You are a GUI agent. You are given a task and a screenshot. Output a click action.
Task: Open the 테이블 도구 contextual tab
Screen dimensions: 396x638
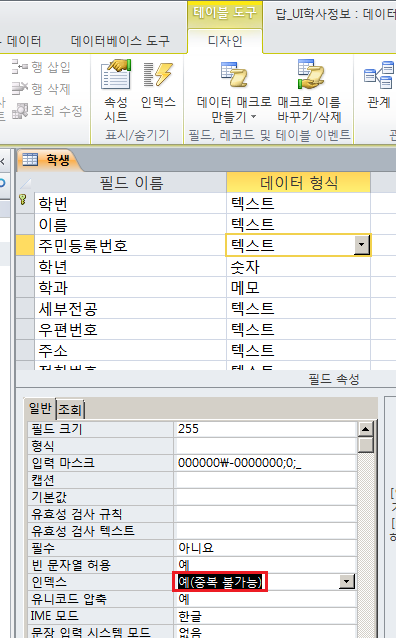pos(225,13)
